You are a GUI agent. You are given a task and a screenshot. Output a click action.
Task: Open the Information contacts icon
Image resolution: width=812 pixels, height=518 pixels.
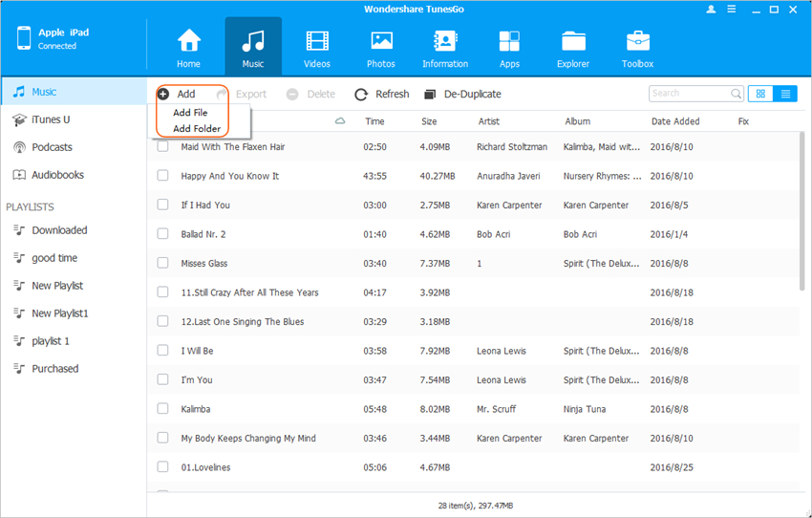click(445, 42)
